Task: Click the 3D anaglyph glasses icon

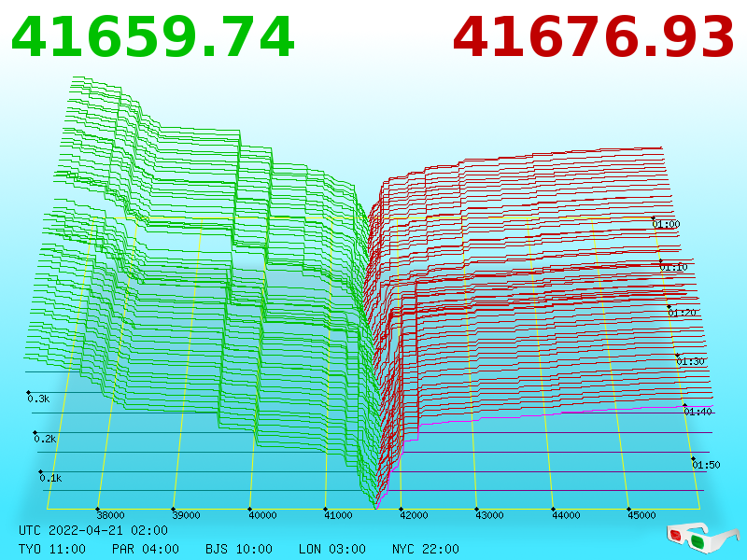Action: (702, 538)
